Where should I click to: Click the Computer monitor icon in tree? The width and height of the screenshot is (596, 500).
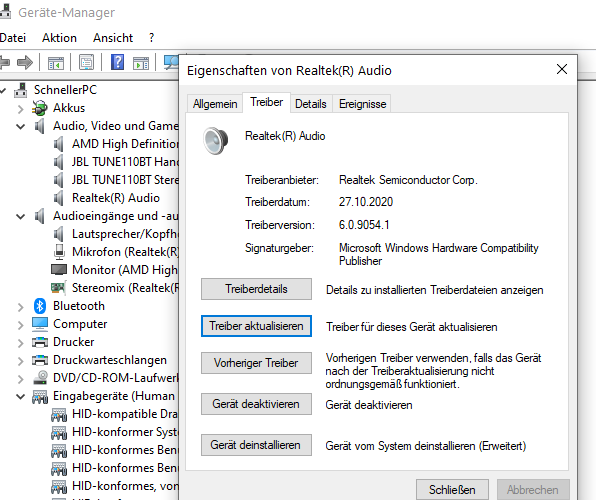(x=40, y=324)
